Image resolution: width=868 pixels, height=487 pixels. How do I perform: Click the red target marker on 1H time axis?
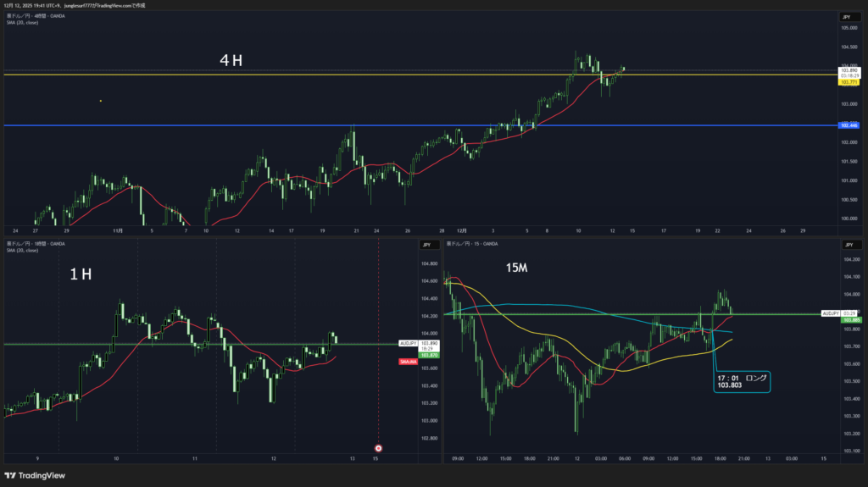pos(378,447)
